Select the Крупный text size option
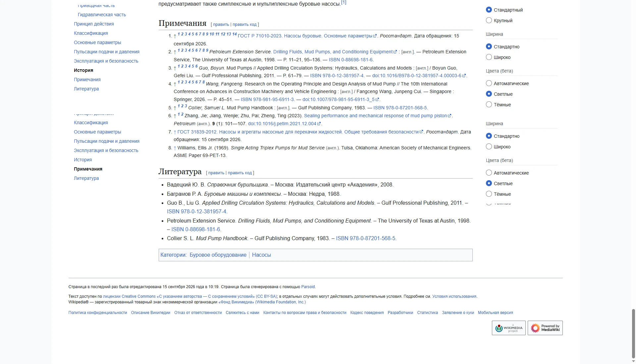 pos(489,21)
